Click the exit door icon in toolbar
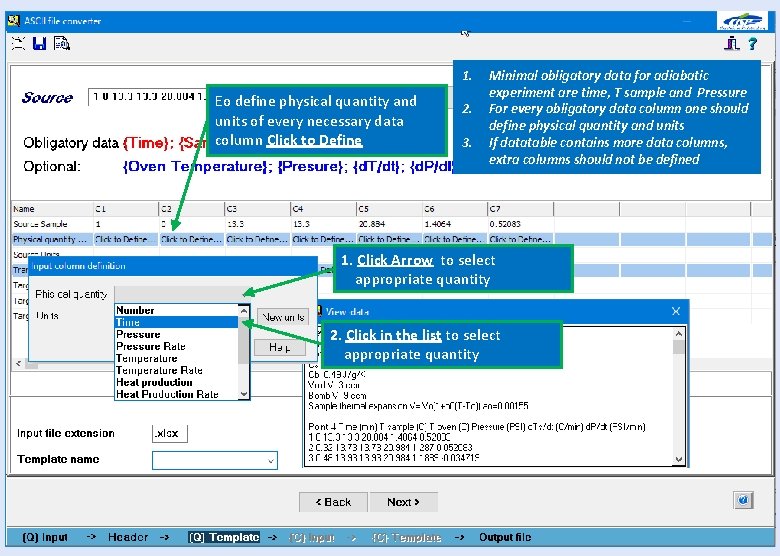This screenshot has width=780, height=556. (732, 44)
